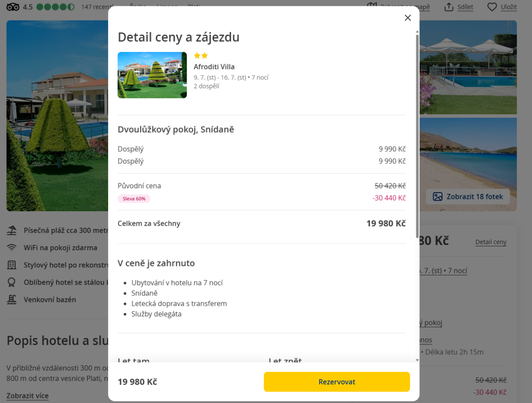Click the beach umbrella amenity icon
The height and width of the screenshot is (403, 532).
(x=12, y=230)
